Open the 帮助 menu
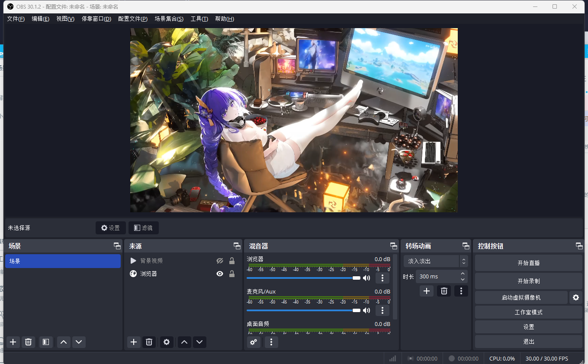Viewport: 588px width, 364px height. tap(225, 19)
